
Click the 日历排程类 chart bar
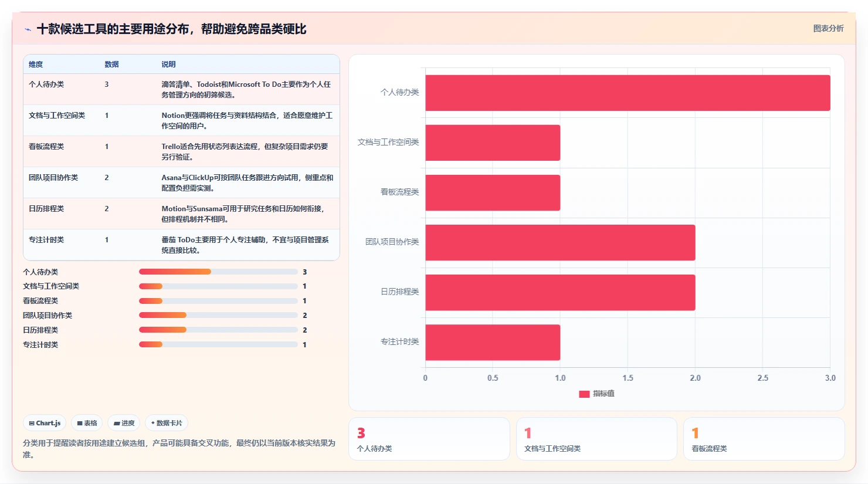560,292
